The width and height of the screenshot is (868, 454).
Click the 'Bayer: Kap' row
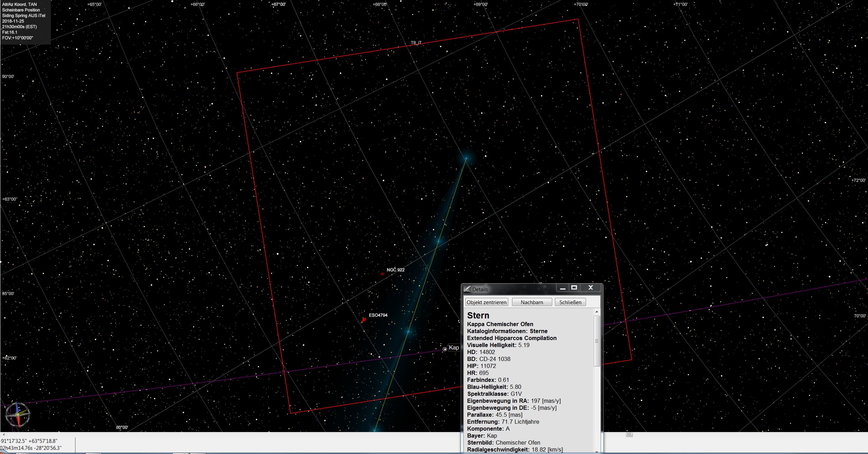pos(482,436)
